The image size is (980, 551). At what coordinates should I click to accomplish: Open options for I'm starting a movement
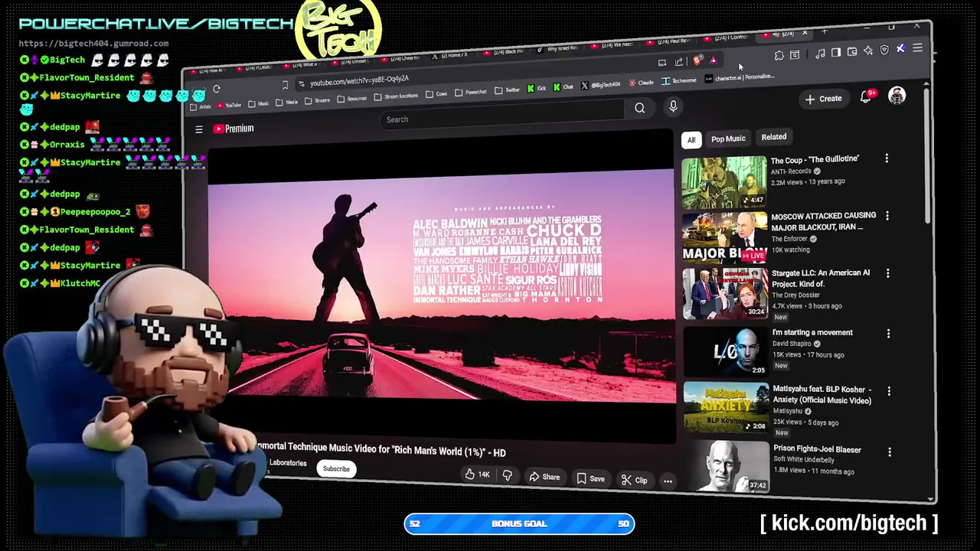pos(888,334)
